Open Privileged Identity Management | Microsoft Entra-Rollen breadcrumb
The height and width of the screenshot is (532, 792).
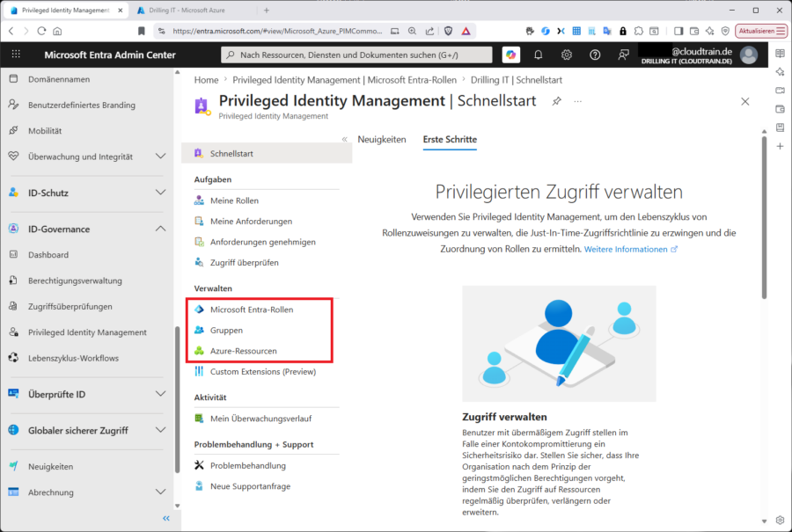tap(344, 80)
